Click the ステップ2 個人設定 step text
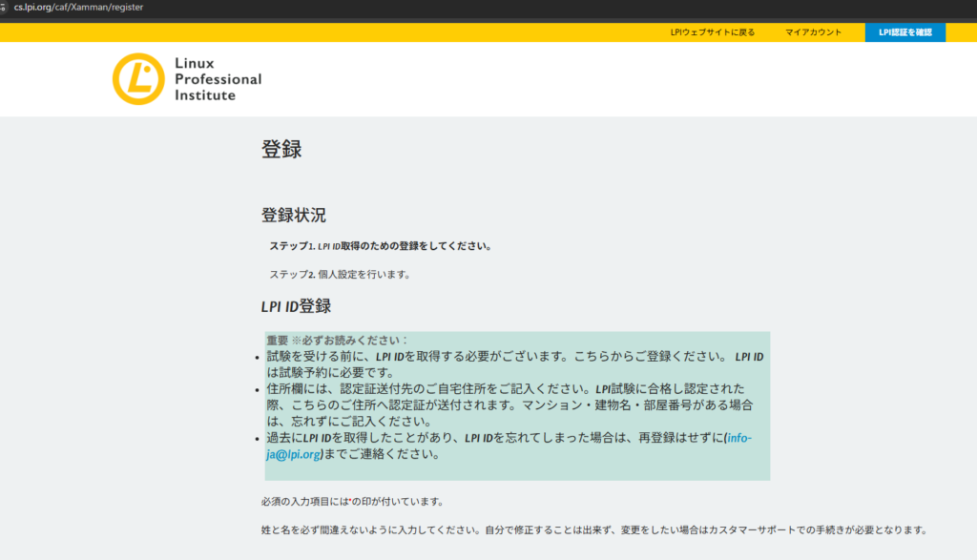This screenshot has height=560, width=977. pyautogui.click(x=340, y=275)
